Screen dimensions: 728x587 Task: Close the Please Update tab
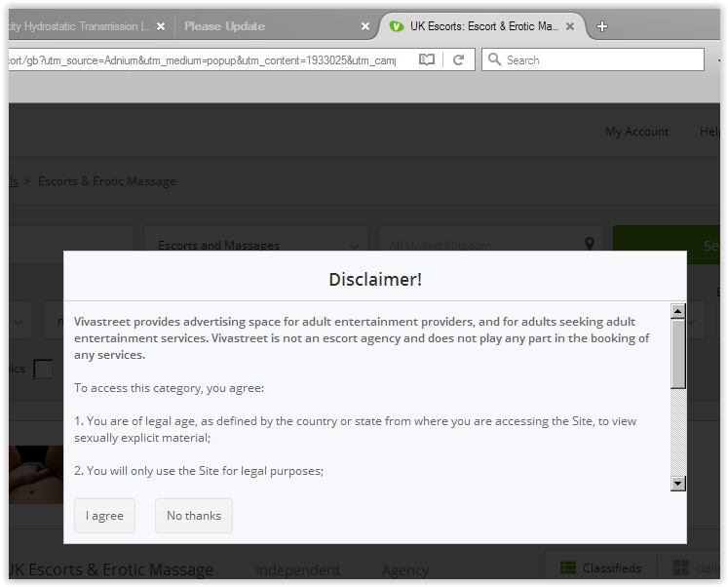(365, 26)
